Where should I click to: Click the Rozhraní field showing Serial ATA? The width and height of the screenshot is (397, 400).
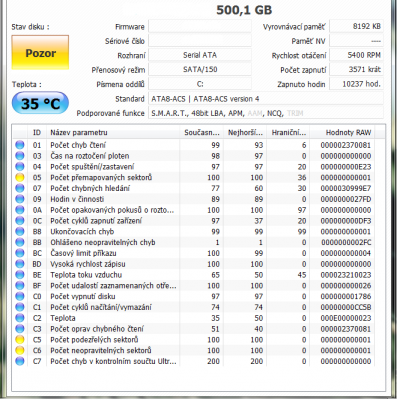pyautogui.click(x=200, y=55)
